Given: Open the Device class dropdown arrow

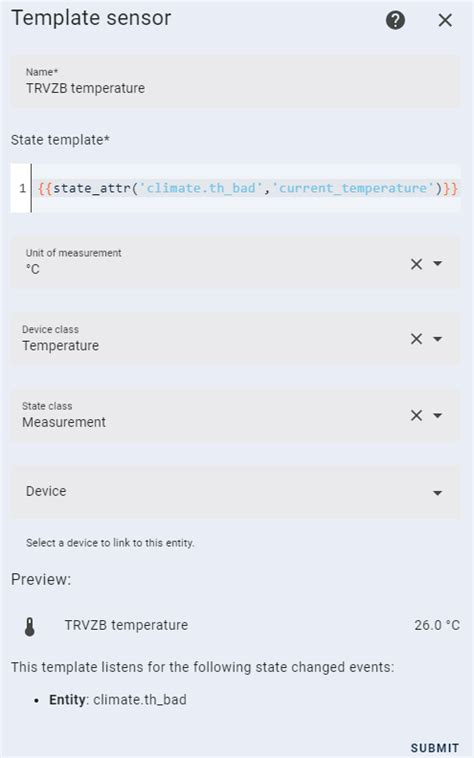Looking at the screenshot, I should pos(437,339).
